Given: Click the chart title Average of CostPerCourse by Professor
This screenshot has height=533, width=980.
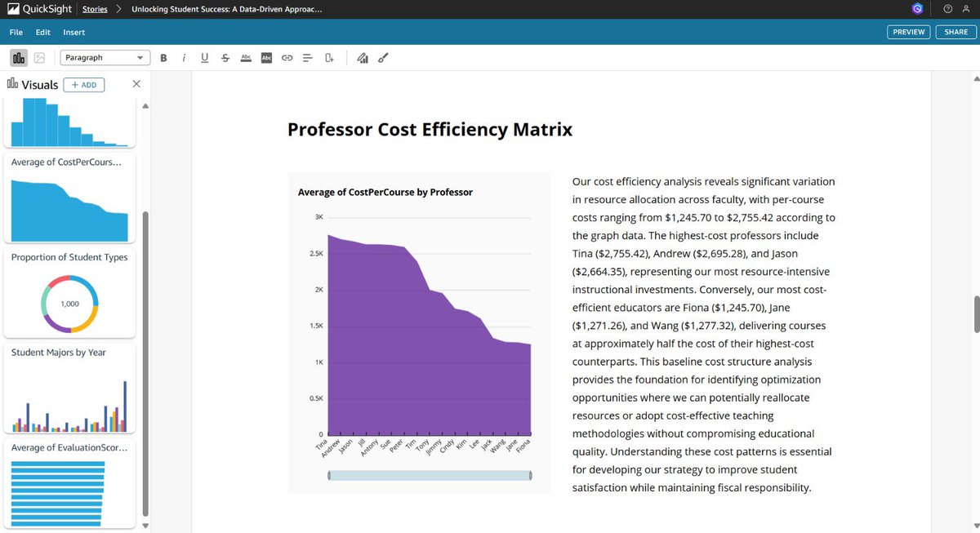Looking at the screenshot, I should tap(385, 192).
